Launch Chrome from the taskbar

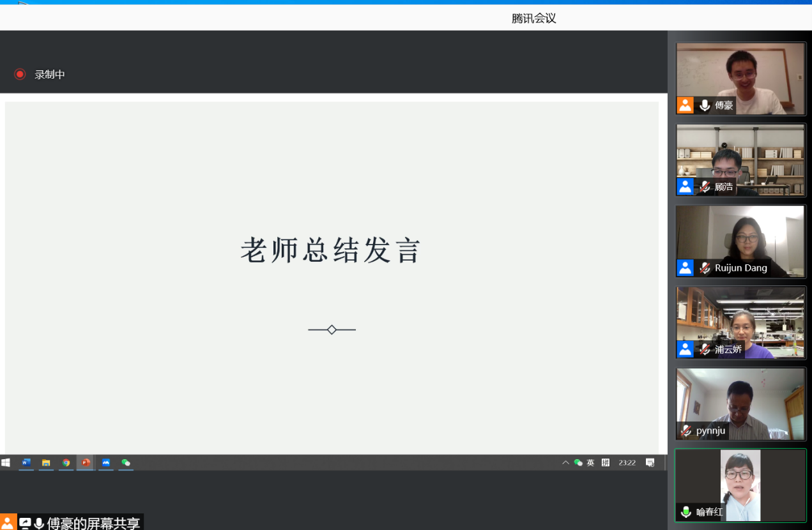66,462
